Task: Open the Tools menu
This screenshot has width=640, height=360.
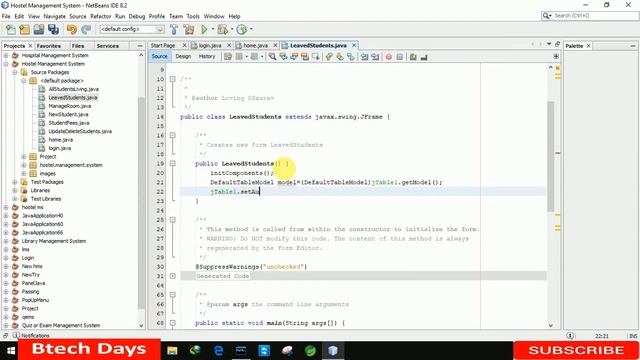Action: [193, 16]
